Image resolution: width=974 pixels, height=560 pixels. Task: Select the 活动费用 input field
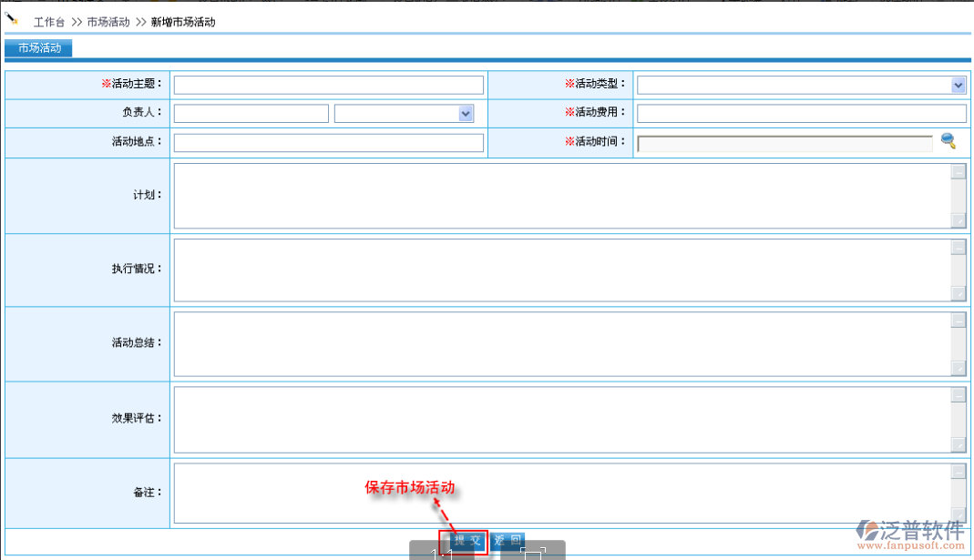pos(801,114)
